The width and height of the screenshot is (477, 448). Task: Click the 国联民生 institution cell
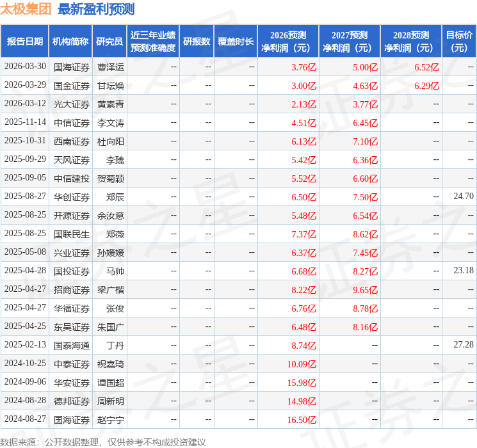coord(72,234)
